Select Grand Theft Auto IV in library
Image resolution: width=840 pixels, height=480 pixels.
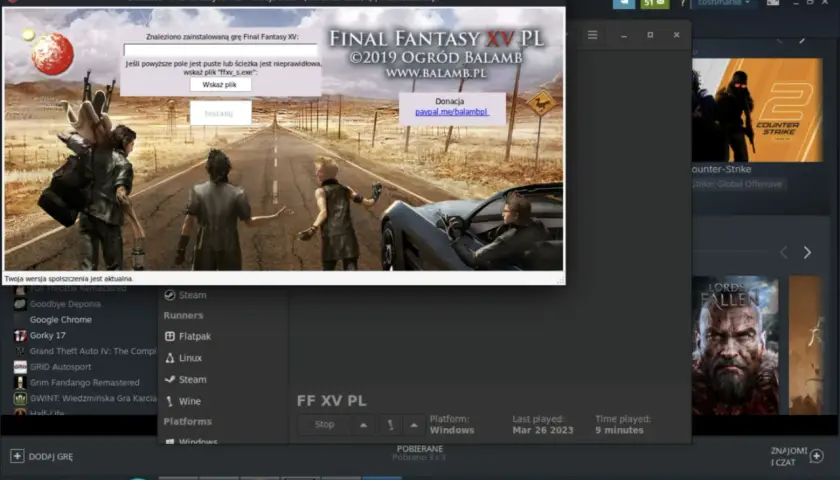tap(93, 351)
